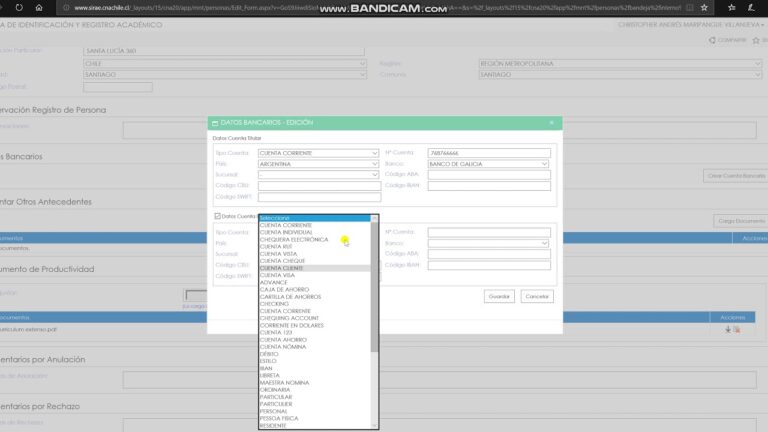The height and width of the screenshot is (432, 768).
Task: Go to the browser home page icon
Action: pos(39,7)
